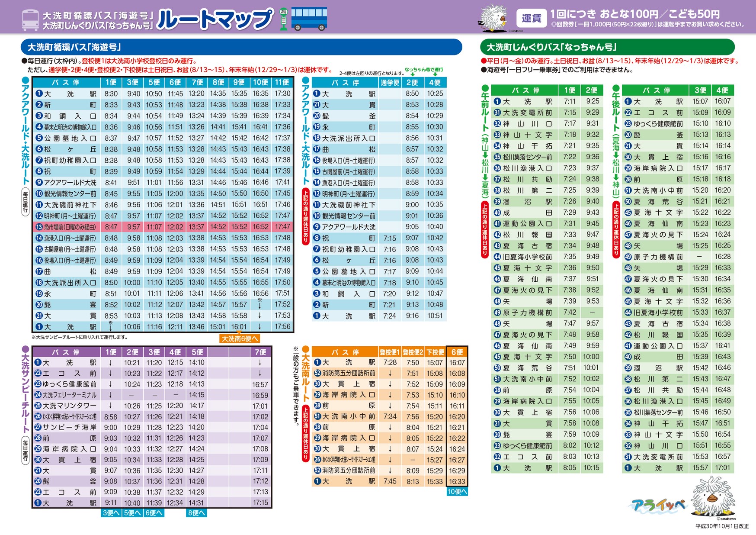Click the 大洗サンビーチルートに乗り入れて運行します footnote
Viewport: 756px width, 535px height.
[80, 337]
